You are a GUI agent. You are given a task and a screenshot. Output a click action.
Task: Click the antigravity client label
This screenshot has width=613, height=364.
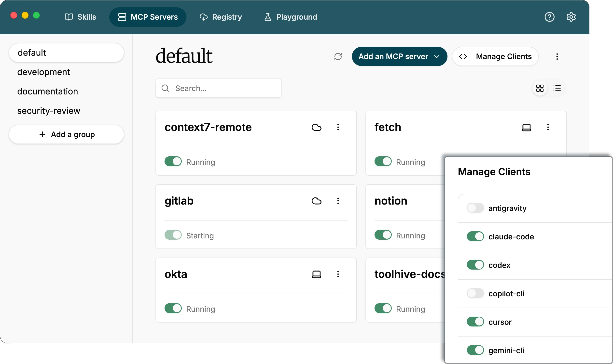pyautogui.click(x=507, y=208)
